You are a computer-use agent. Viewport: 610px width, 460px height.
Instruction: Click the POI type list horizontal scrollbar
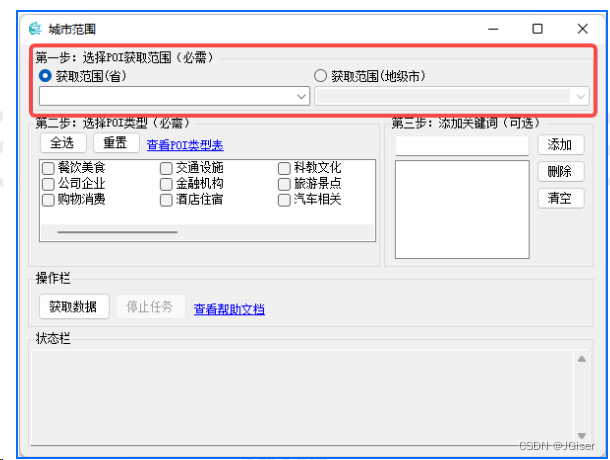117,232
